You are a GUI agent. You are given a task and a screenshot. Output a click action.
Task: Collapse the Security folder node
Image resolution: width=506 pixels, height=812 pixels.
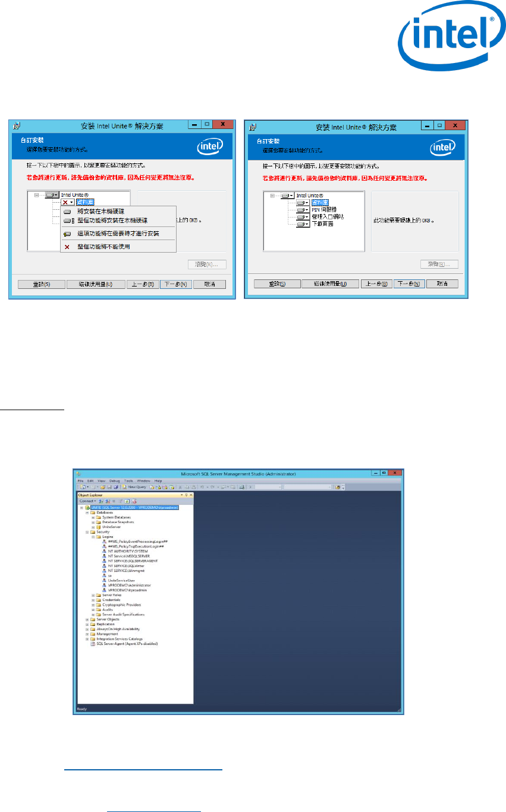pos(87,532)
